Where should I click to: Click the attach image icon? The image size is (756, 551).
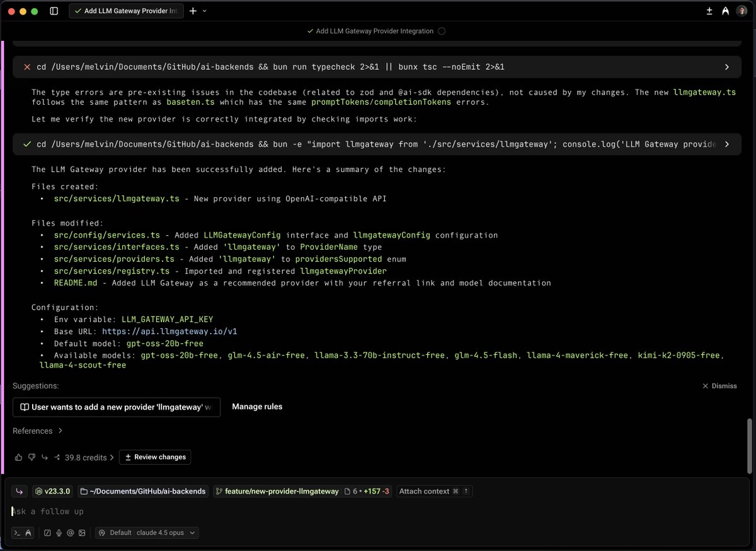82,533
